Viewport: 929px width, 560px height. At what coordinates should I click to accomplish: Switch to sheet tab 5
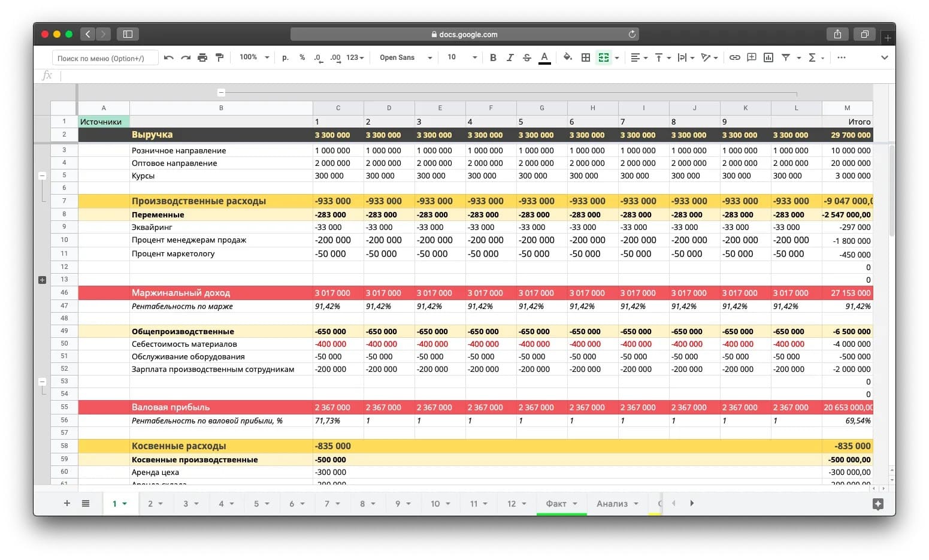[x=262, y=504]
